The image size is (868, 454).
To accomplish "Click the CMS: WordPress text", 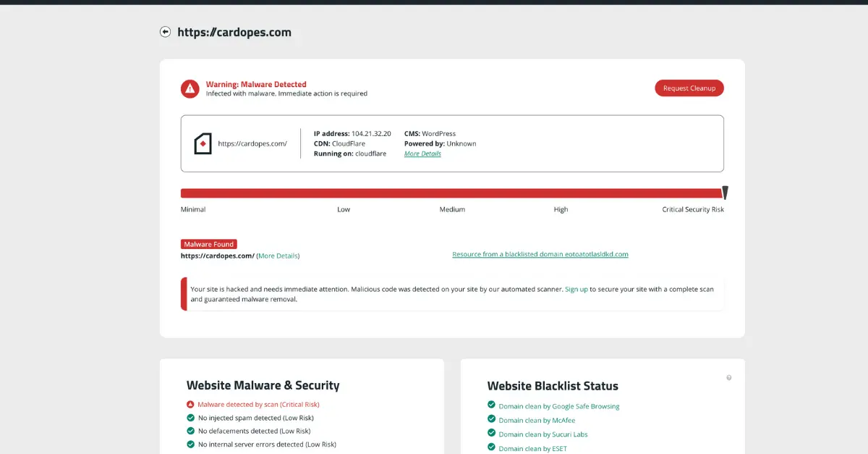I will pos(430,134).
